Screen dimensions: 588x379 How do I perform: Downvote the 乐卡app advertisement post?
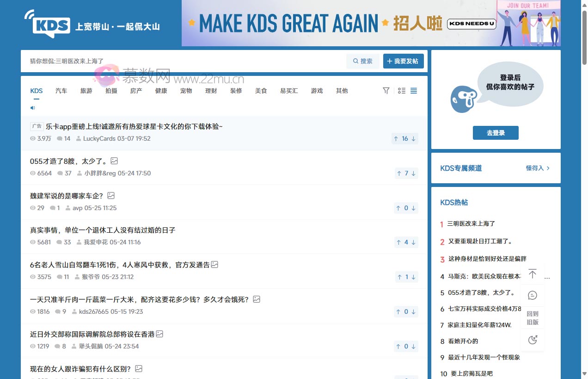point(414,139)
